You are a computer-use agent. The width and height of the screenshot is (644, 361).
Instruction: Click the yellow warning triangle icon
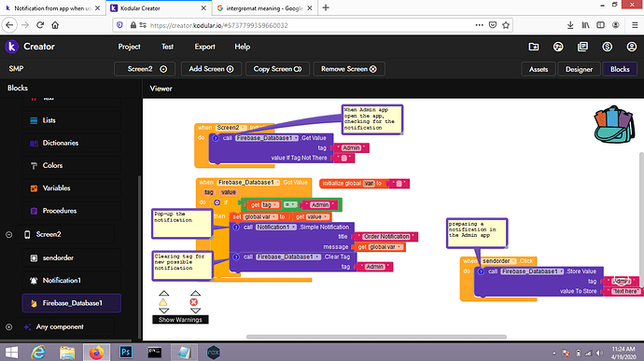[163, 302]
